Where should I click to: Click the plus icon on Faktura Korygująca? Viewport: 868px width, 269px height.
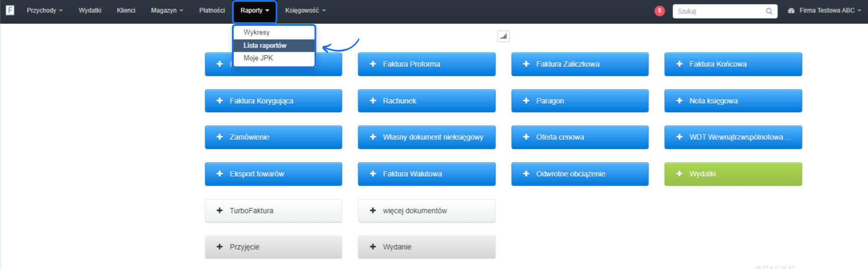[x=220, y=101]
